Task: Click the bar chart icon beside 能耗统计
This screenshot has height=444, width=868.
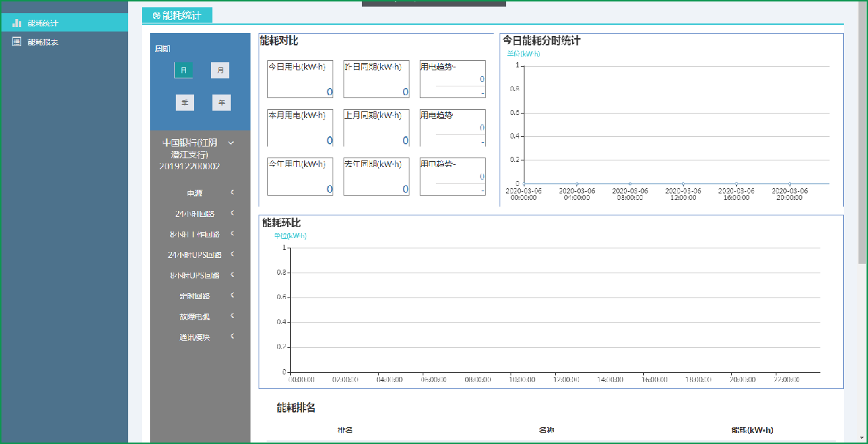Action: (x=16, y=23)
